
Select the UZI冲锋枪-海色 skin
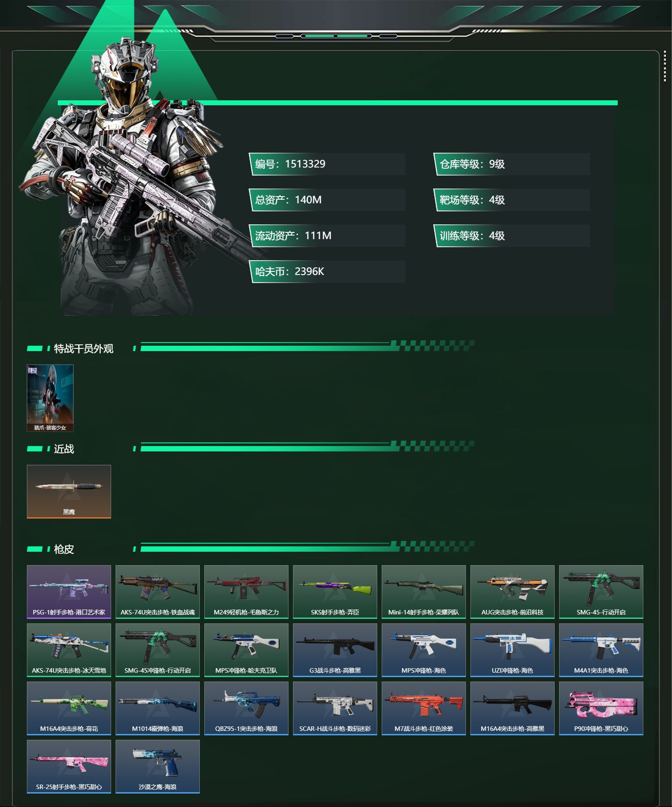click(513, 650)
